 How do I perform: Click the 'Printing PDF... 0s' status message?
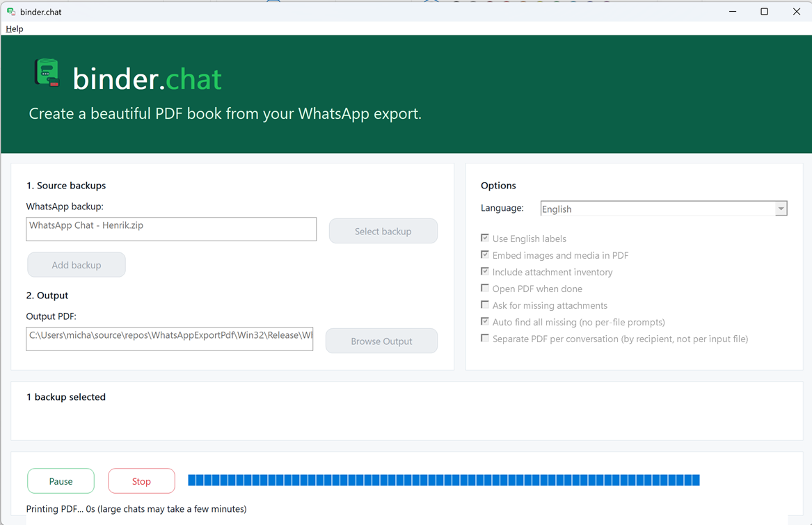(x=136, y=509)
